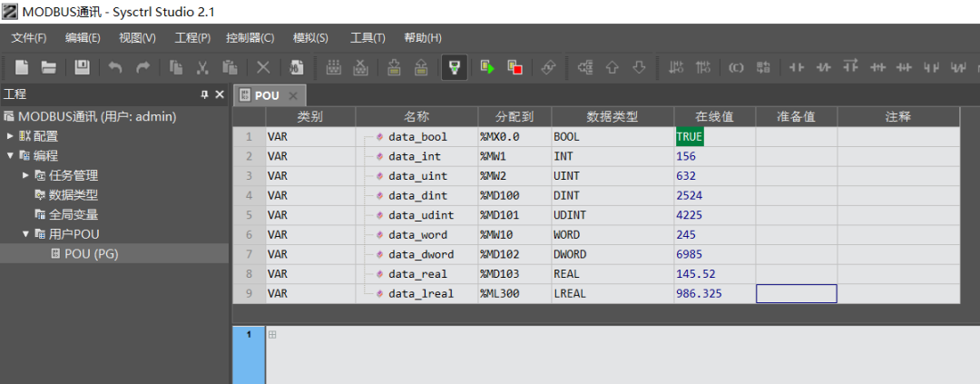Stop the controller with the red square icon
This screenshot has width=980, height=384.
[x=515, y=67]
